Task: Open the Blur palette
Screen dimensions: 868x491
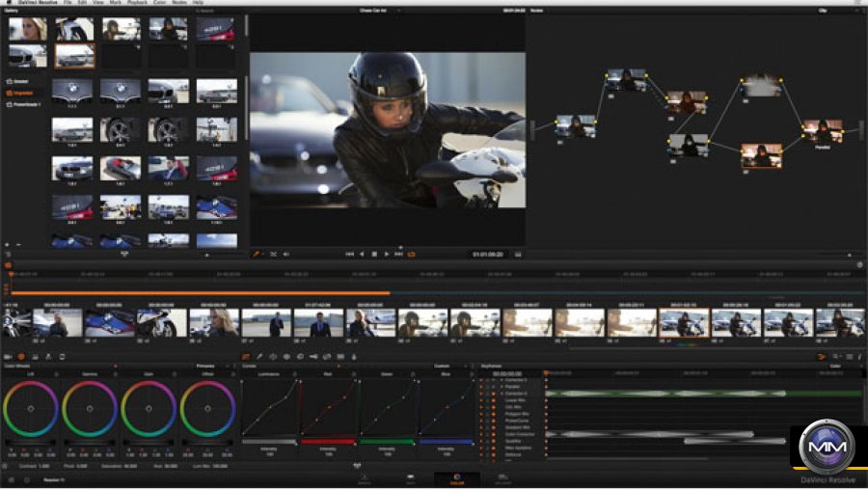Action: 300,357
